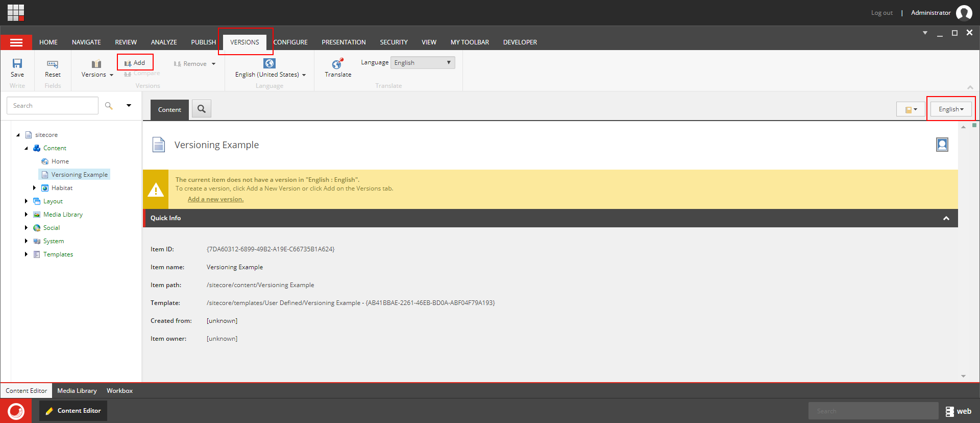The width and height of the screenshot is (980, 423).
Task: Click the Log out link
Action: [882, 13]
